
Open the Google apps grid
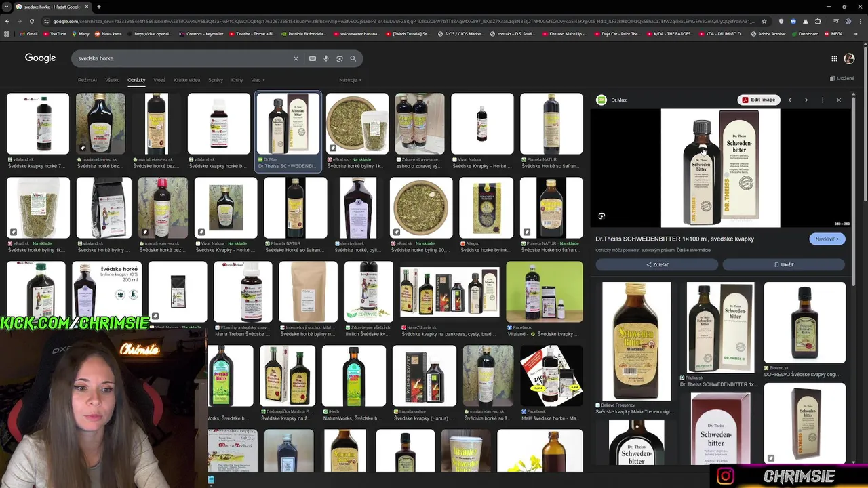click(x=834, y=58)
